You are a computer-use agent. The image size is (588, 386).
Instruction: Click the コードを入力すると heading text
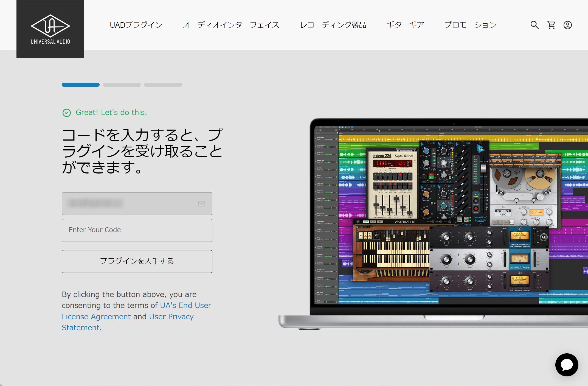(x=142, y=151)
